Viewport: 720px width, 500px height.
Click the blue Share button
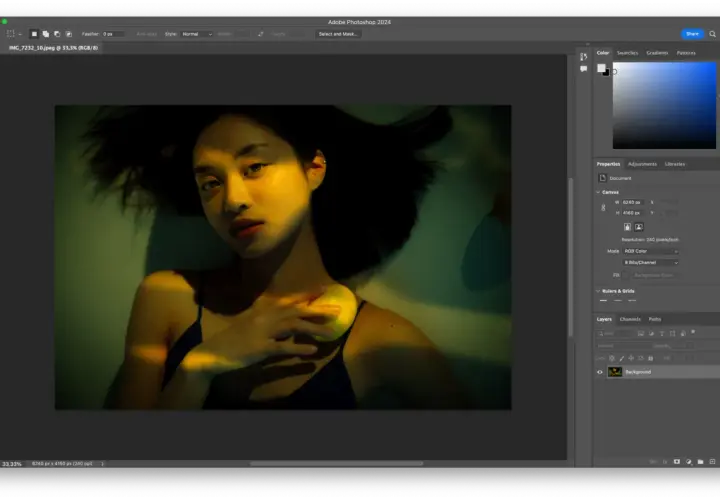(692, 34)
